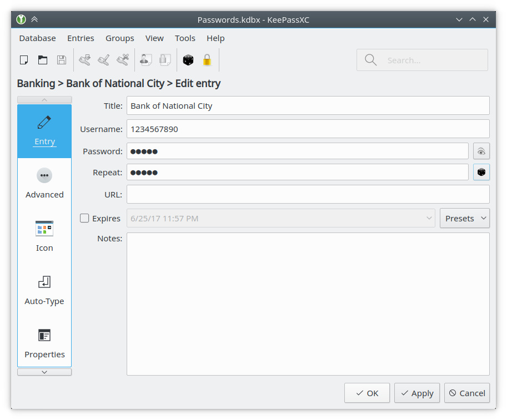The height and width of the screenshot is (420, 507).
Task: Open the Presets dropdown
Action: pyautogui.click(x=465, y=219)
